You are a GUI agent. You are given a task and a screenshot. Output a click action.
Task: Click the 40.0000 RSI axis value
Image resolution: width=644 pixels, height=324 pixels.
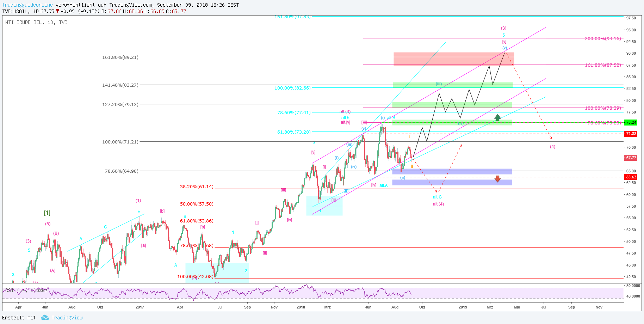[633, 296]
